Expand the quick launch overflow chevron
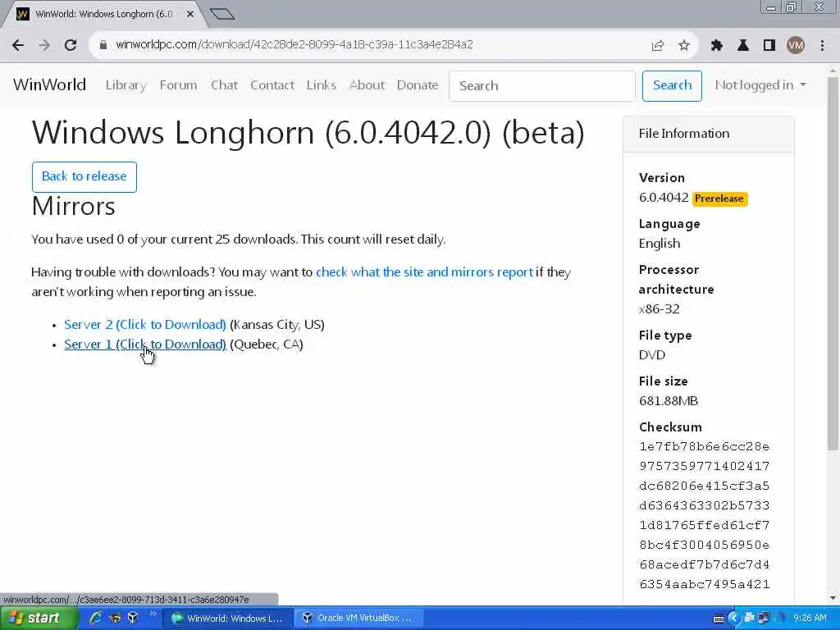 tap(153, 614)
